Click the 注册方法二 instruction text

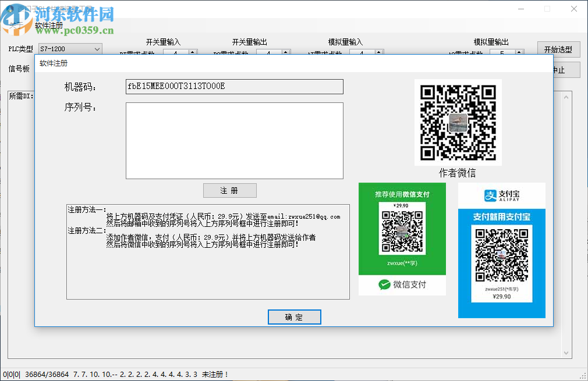[x=87, y=231]
